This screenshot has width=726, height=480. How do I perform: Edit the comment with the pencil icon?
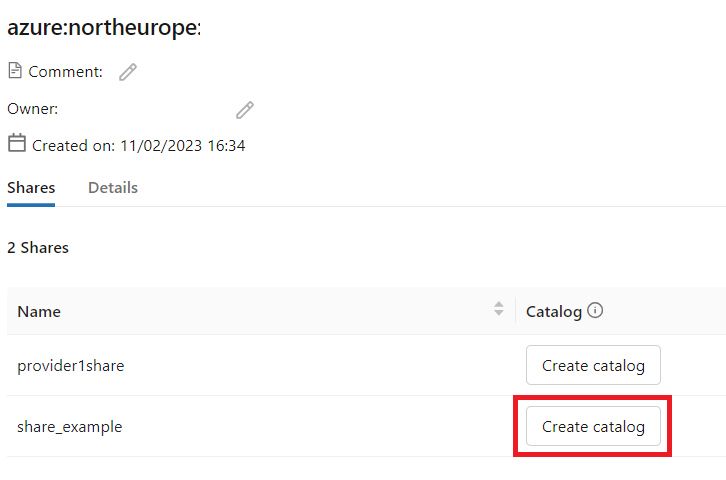[128, 72]
